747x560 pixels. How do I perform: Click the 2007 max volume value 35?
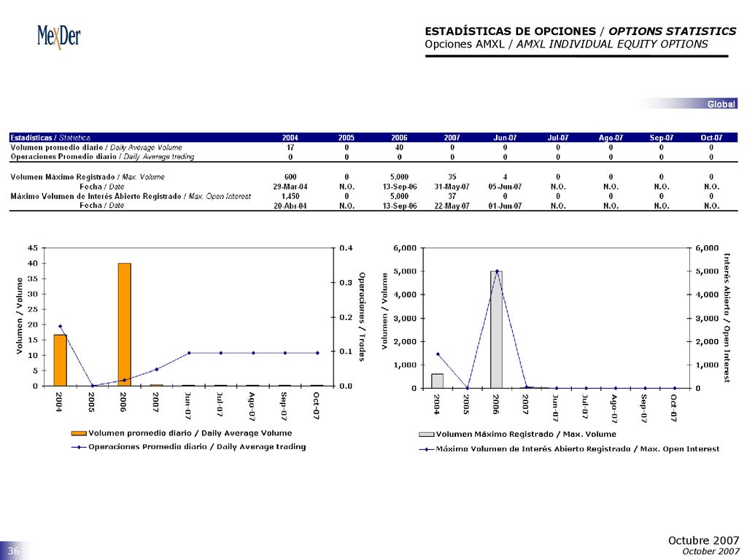click(452, 177)
